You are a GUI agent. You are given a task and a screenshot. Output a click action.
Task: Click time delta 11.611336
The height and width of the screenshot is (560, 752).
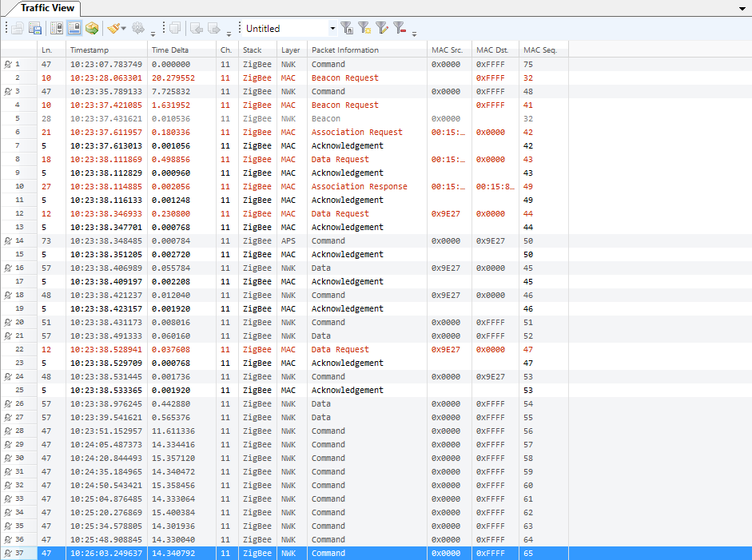point(173,431)
